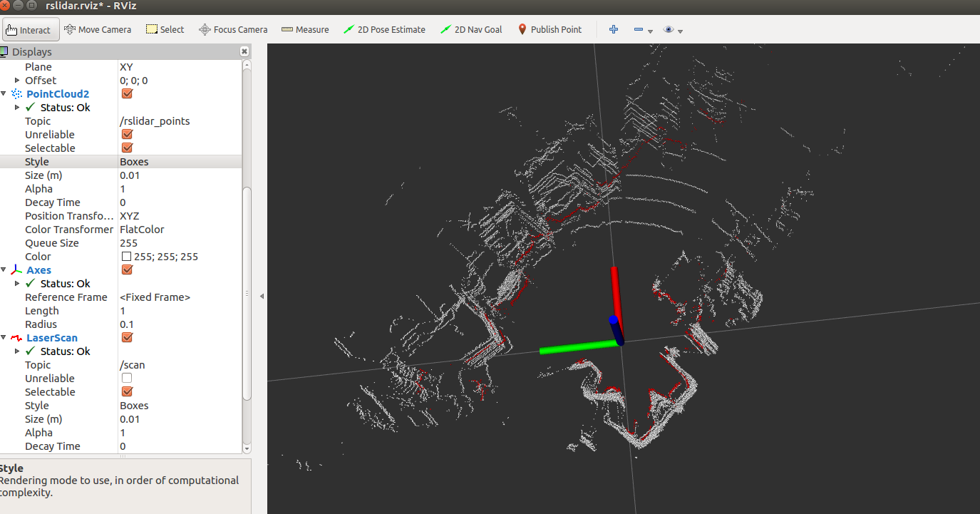Activate the Focus Camera tool
The height and width of the screenshot is (514, 980).
(x=233, y=29)
